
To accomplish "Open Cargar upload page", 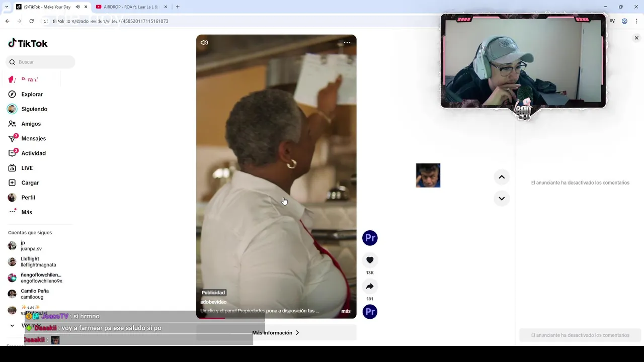I will point(30,183).
